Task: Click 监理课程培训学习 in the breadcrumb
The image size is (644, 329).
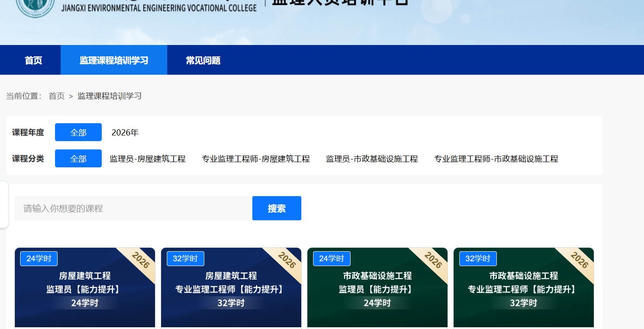Action: click(x=110, y=96)
